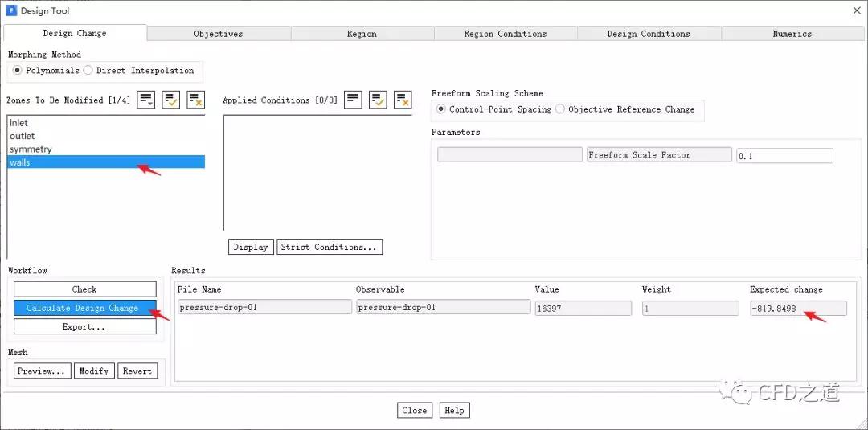Click the Freeform Scale Factor value field
Image resolution: width=868 pixels, height=430 pixels.
coord(784,156)
